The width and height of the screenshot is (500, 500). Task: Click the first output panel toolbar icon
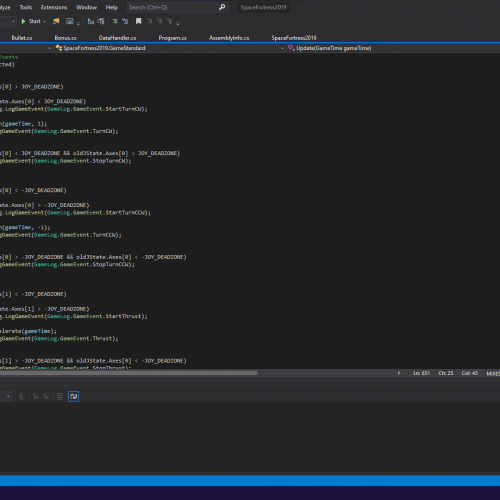point(22,396)
